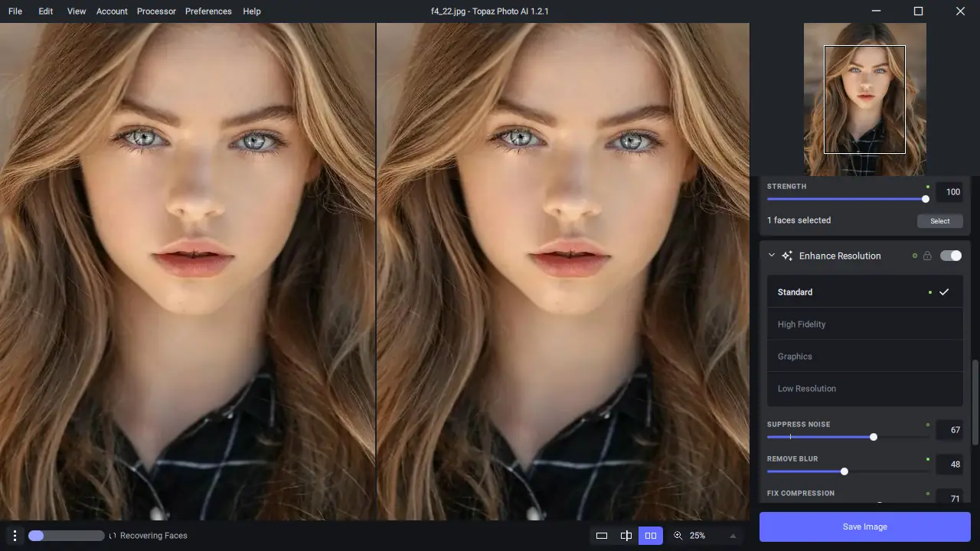Click the checkmark beside Standard model
Image resolution: width=980 pixels, height=551 pixels.
point(944,292)
